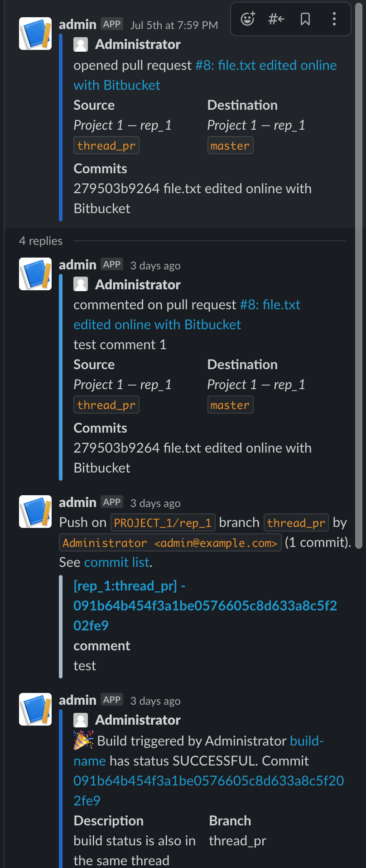Open the rep_1:thread_pr commit hash link

205,606
